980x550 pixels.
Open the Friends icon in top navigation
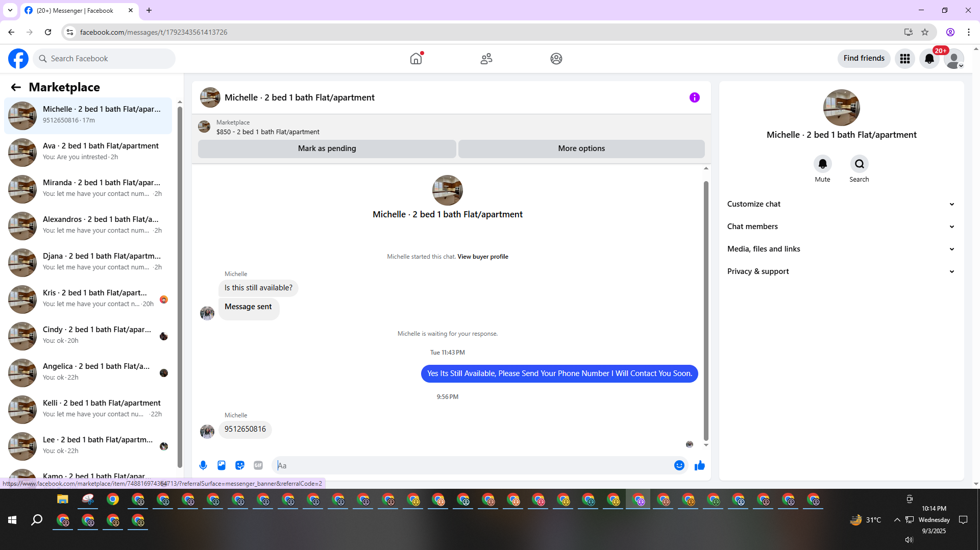point(486,59)
